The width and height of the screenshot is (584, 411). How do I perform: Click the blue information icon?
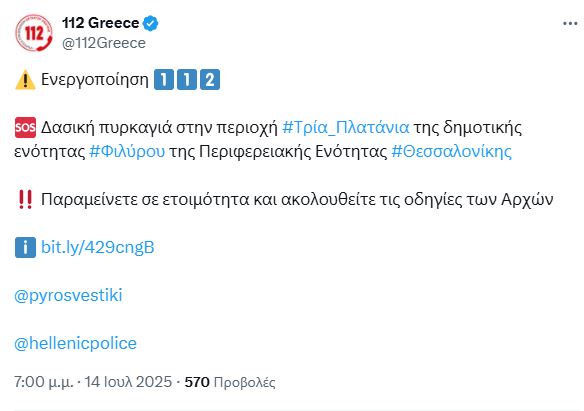[x=25, y=248]
